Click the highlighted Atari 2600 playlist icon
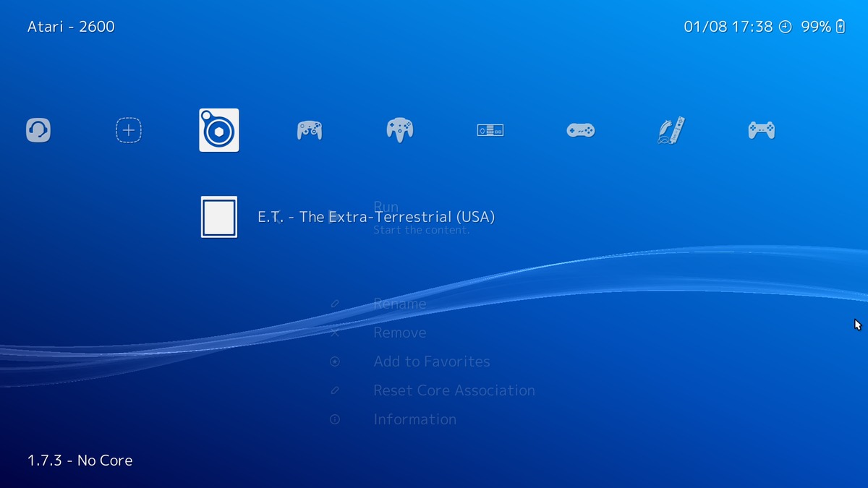 pyautogui.click(x=218, y=130)
